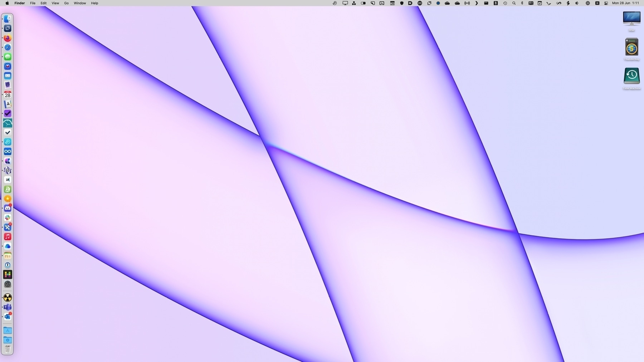Launch Safari from the dock
The image size is (644, 362).
coord(8,47)
